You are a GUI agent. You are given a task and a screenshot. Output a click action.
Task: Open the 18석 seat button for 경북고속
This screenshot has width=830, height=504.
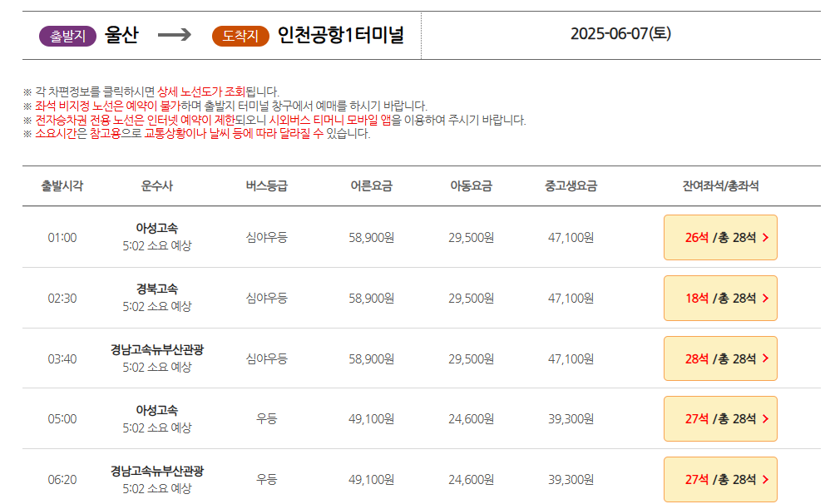coord(720,298)
